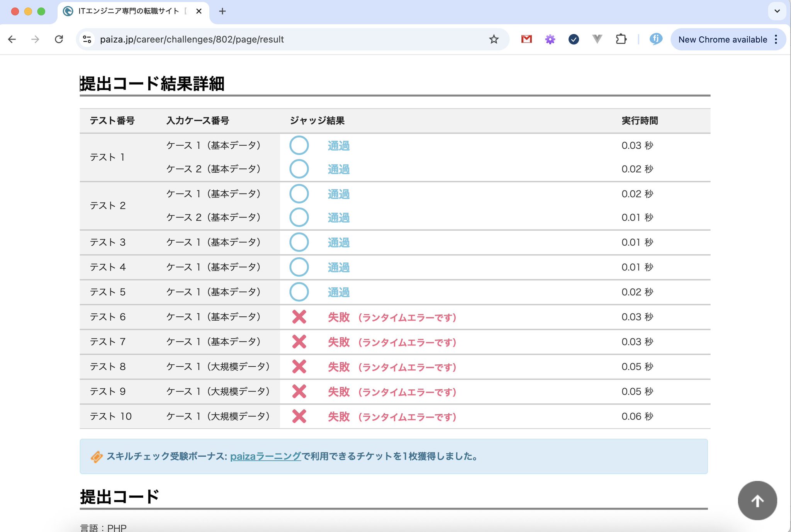Image resolution: width=791 pixels, height=532 pixels.
Task: Close the paiza tab
Action: point(199,11)
